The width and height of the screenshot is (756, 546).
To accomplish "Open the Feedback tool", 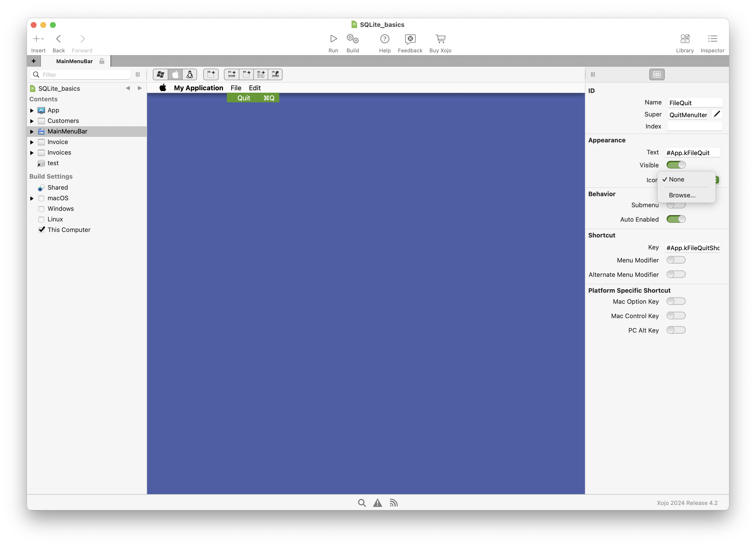I will [x=410, y=39].
